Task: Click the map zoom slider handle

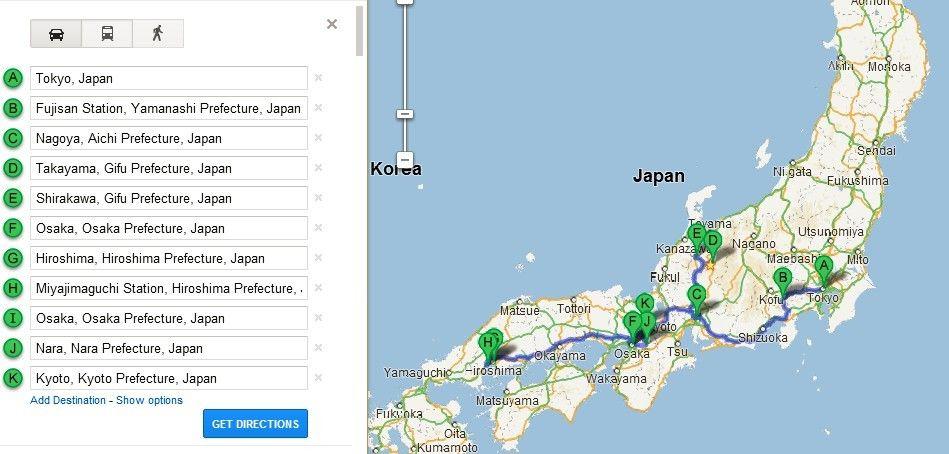Action: 405,114
